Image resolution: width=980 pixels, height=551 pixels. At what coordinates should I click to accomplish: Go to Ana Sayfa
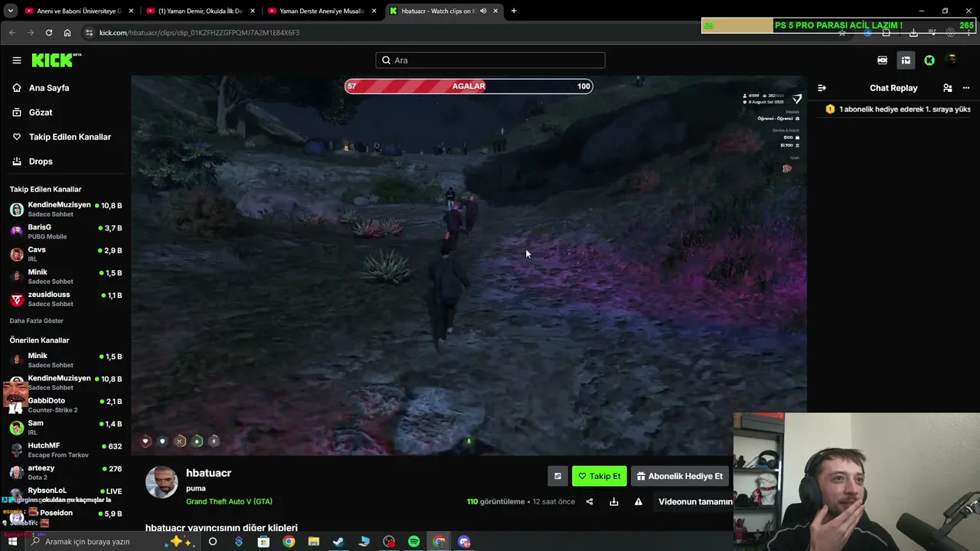coord(49,88)
